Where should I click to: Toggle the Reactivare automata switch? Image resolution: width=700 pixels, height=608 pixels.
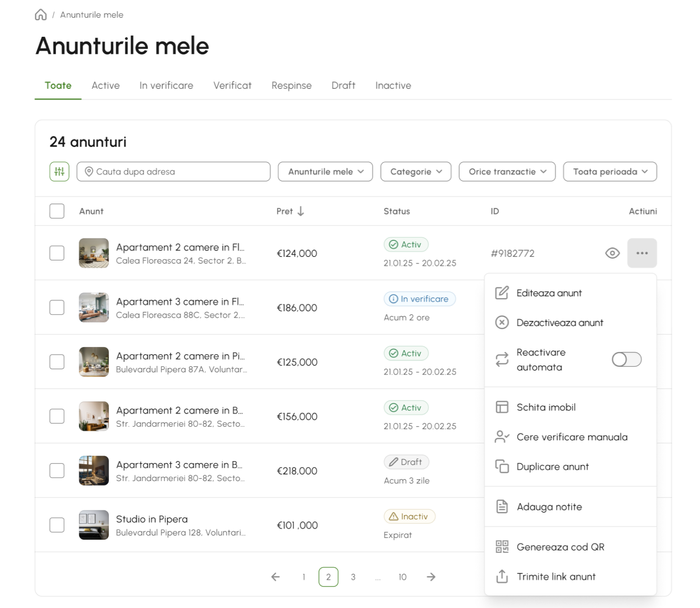[x=626, y=359]
